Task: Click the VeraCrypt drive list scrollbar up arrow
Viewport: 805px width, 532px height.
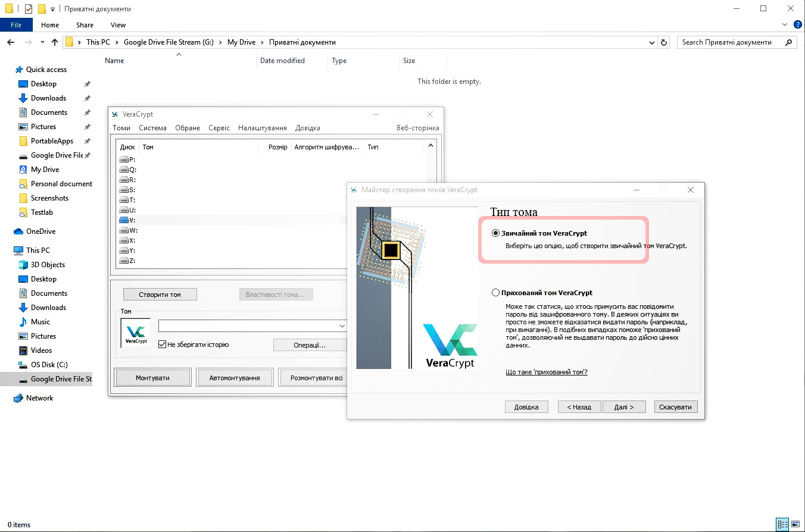Action: (431, 146)
